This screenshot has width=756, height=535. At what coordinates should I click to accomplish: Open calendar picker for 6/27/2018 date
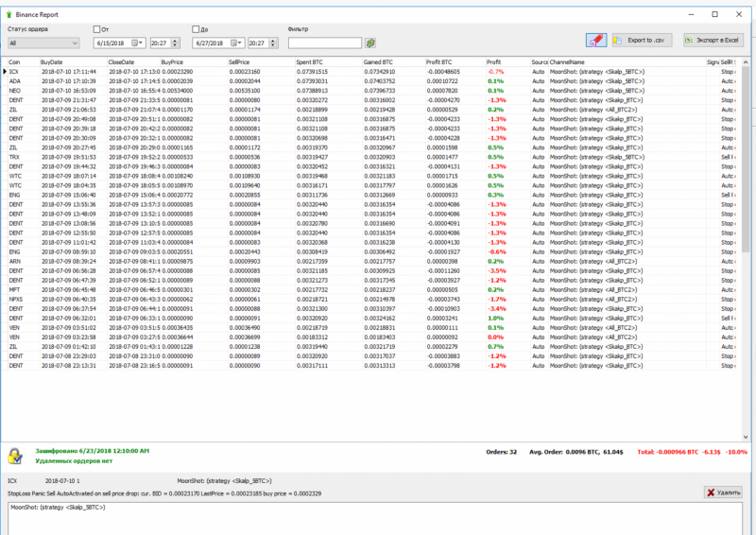coord(233,43)
